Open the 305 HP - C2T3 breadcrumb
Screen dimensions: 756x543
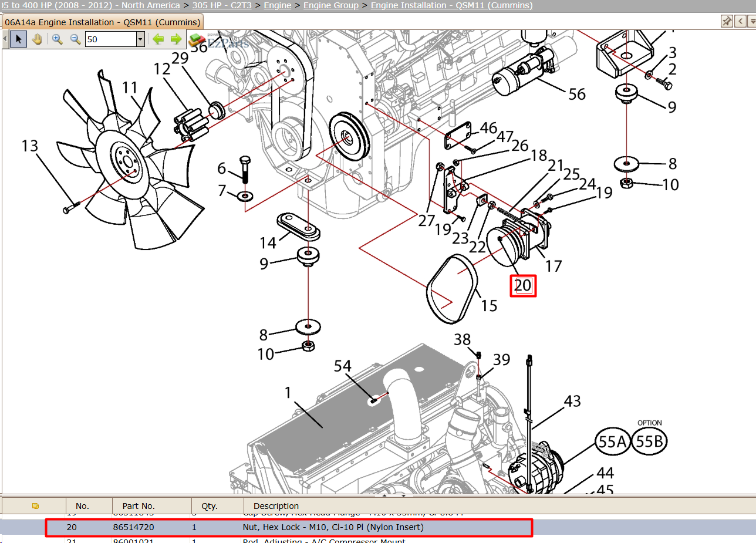click(222, 5)
